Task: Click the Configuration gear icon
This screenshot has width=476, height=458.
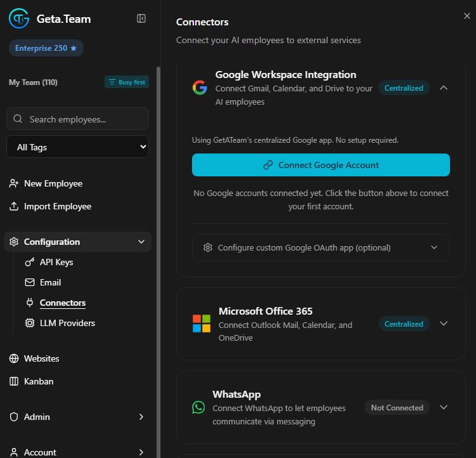Action: coord(14,242)
